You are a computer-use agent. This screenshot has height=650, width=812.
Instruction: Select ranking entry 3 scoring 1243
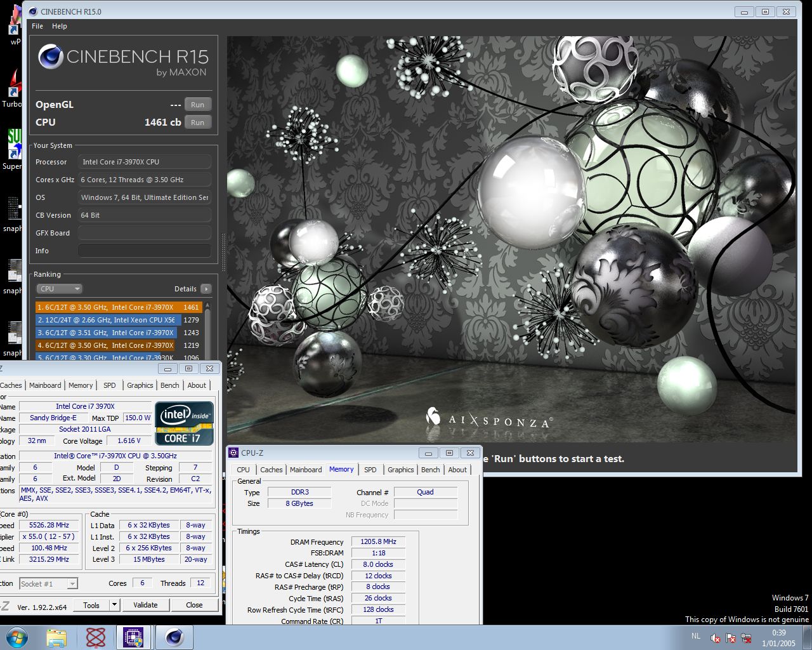(119, 333)
